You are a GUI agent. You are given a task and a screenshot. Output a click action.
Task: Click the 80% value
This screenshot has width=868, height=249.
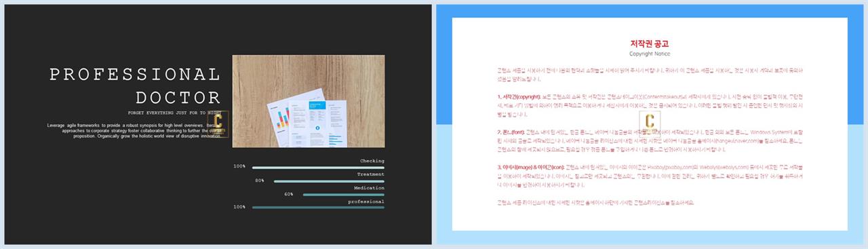(260, 180)
